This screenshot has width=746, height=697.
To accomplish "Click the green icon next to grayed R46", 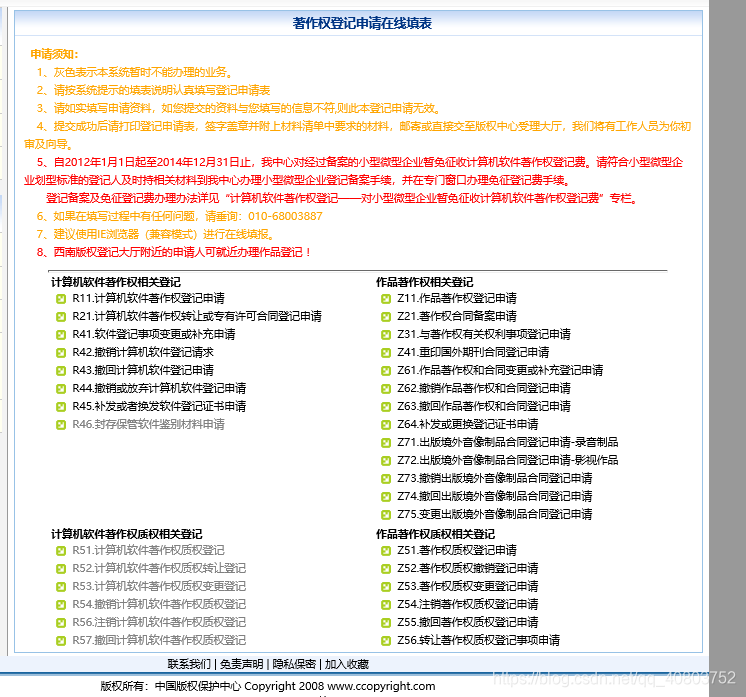I will click(61, 425).
